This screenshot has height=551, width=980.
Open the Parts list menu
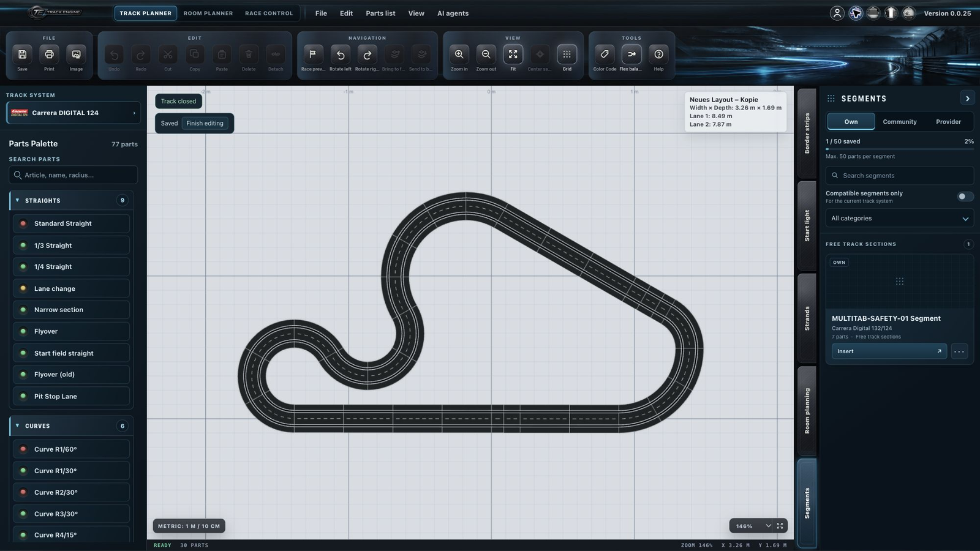[x=380, y=13]
